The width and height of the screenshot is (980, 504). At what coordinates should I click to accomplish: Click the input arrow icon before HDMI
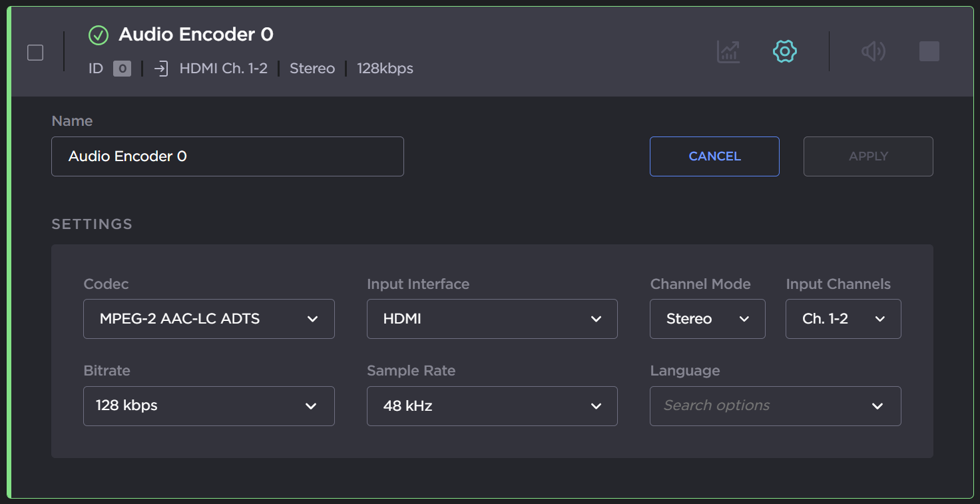(160, 69)
